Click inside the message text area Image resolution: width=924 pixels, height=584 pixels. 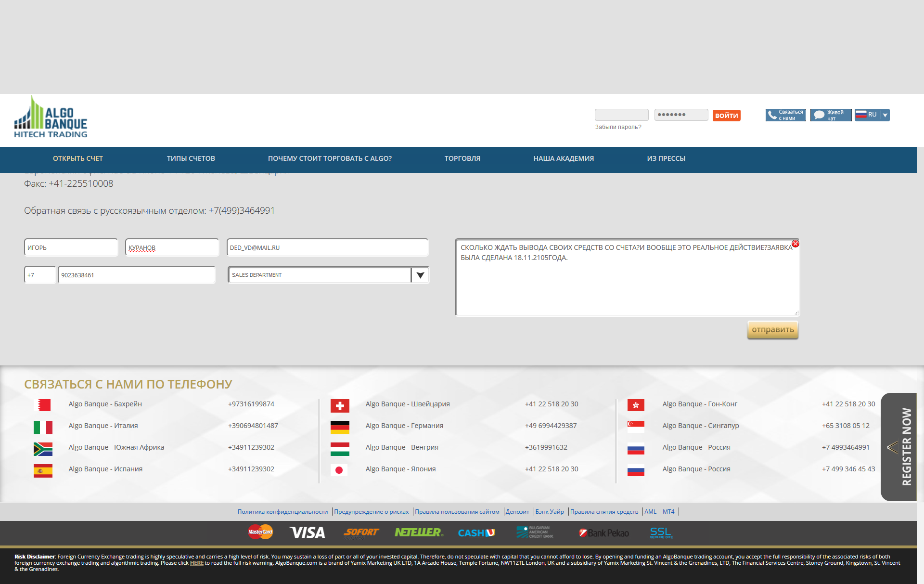point(628,277)
